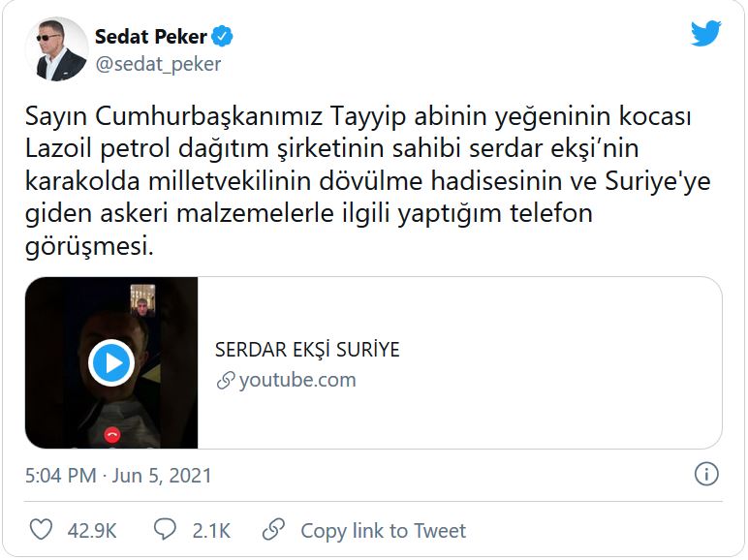Image resolution: width=748 pixels, height=560 pixels.
Task: Click the blue verified badge
Action: point(223,37)
